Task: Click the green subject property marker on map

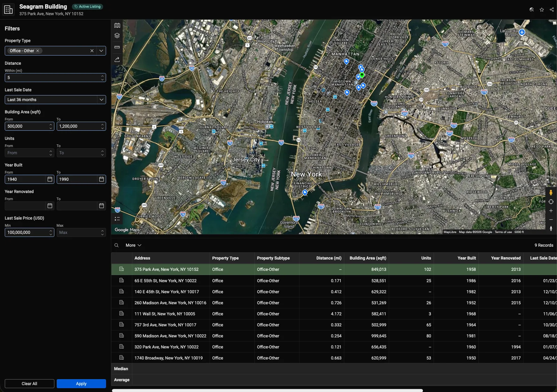Action: tap(362, 75)
